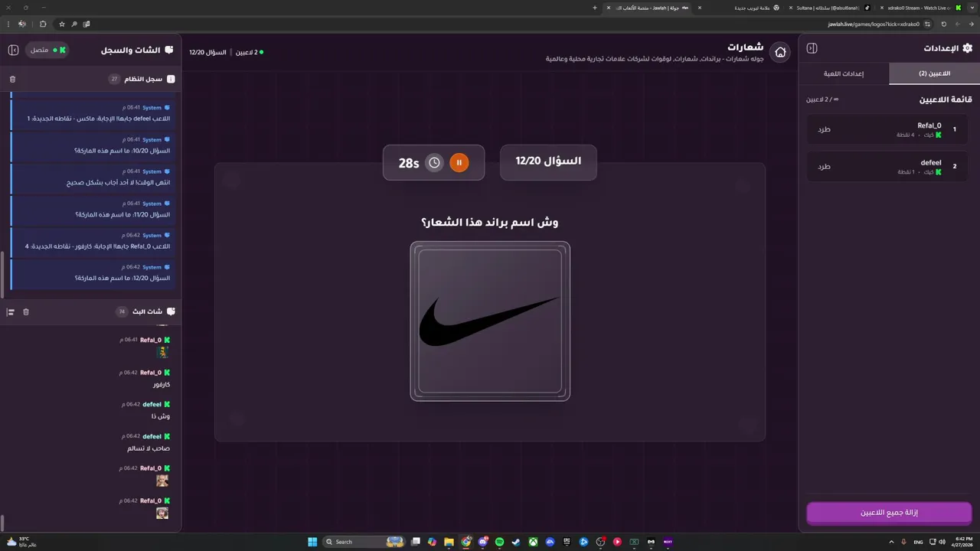Viewport: 980px width, 551px height.
Task: Click the chat message وش ذا
Action: tap(160, 416)
